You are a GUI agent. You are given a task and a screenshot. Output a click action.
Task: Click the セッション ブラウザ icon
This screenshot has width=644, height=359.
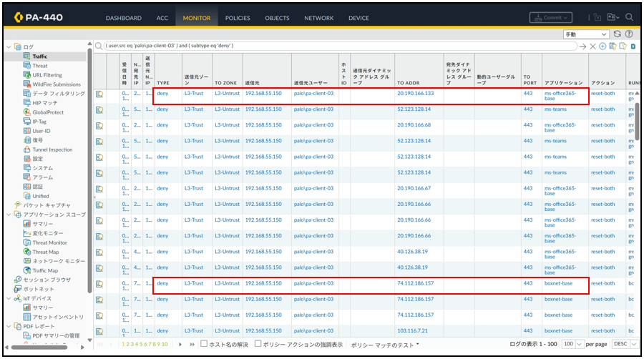[x=18, y=280]
